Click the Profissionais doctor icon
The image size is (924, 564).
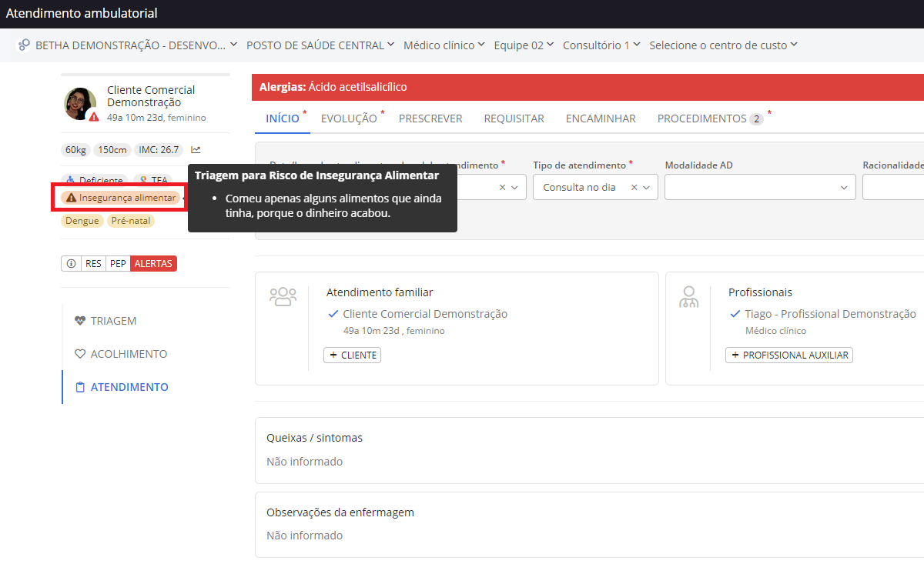[688, 296]
